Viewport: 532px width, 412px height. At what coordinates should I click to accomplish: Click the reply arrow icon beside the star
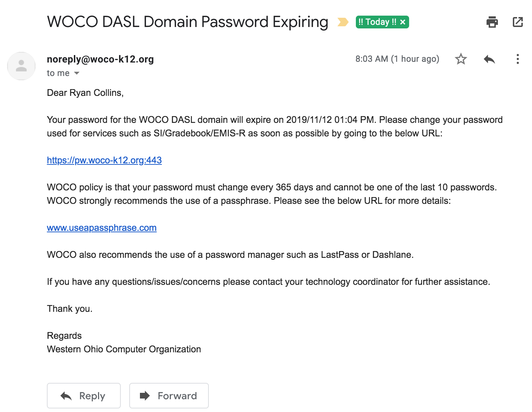point(489,59)
